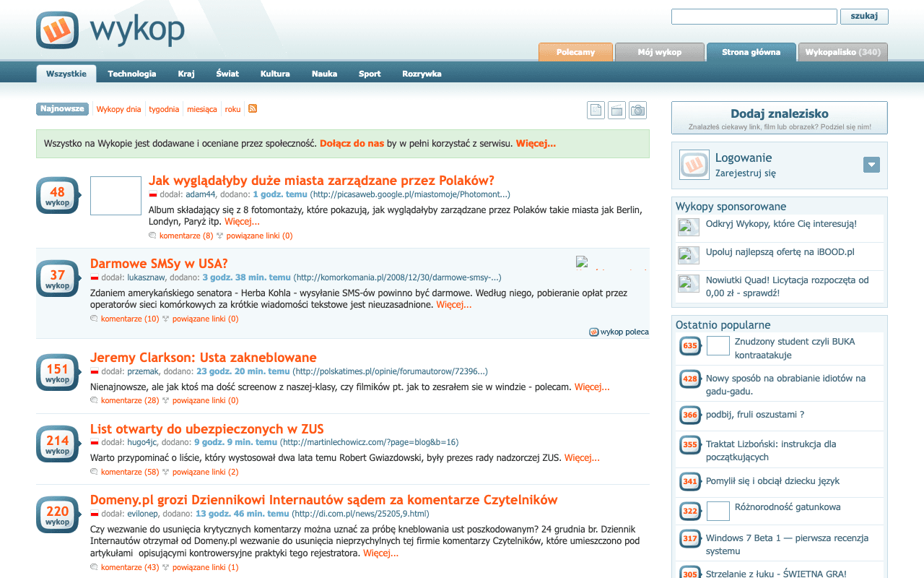Click the 37 wykop vote badge
Screen dimensions: 924x578
pyautogui.click(x=58, y=279)
